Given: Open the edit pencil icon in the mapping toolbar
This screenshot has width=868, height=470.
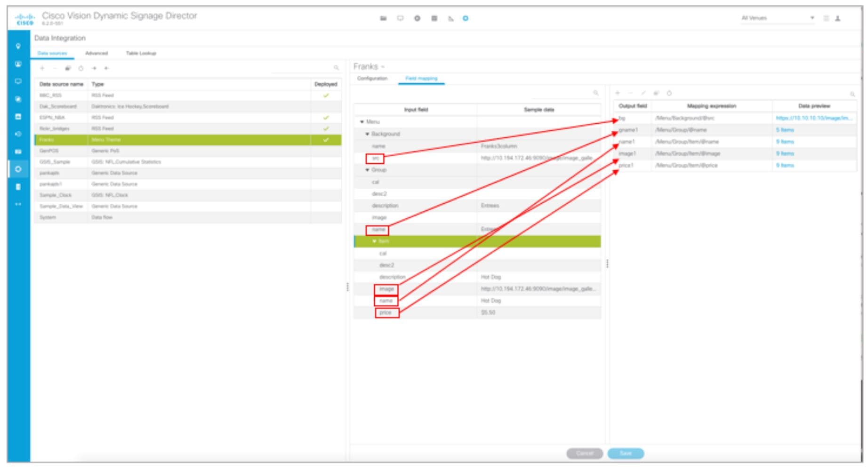Looking at the screenshot, I should tap(643, 93).
